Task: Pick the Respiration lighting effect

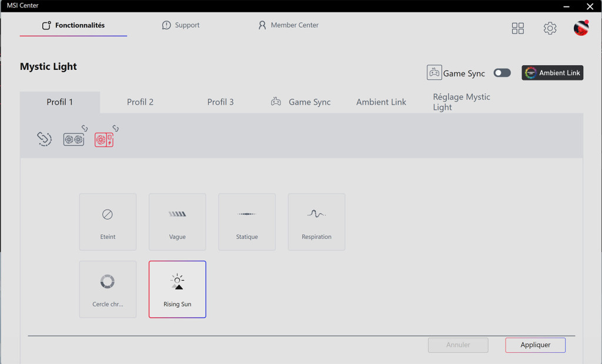Action: click(x=316, y=222)
